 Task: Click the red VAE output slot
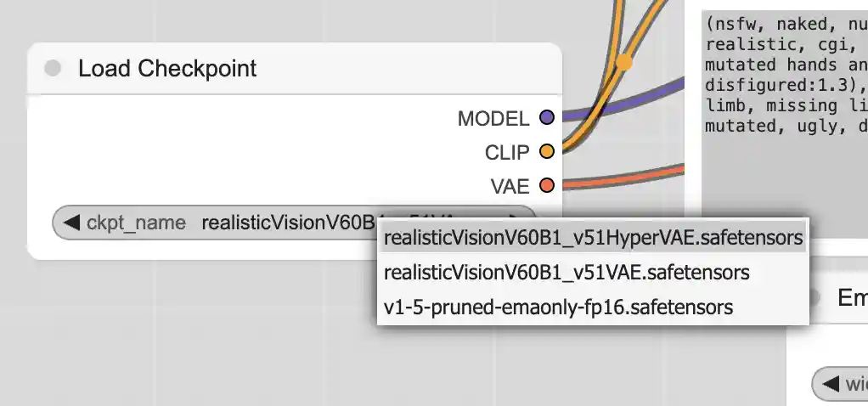pyautogui.click(x=547, y=185)
